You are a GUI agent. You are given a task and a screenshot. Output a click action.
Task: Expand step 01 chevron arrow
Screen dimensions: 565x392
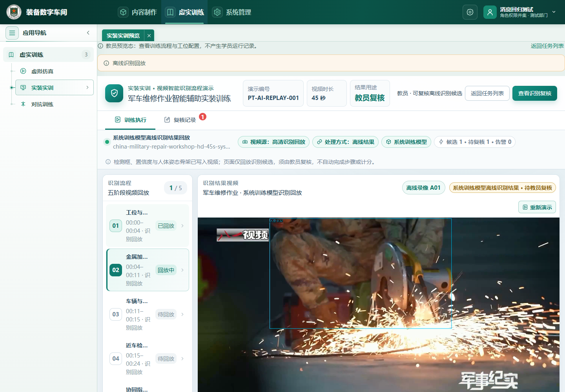(182, 226)
